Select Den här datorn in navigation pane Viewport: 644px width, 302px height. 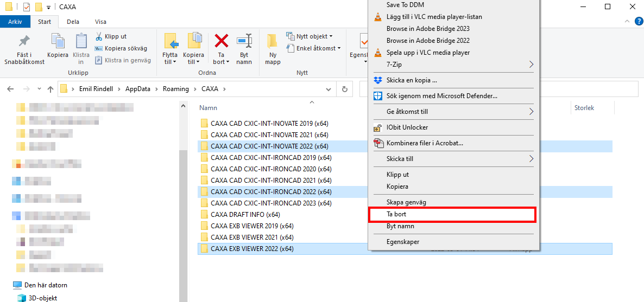click(x=40, y=285)
